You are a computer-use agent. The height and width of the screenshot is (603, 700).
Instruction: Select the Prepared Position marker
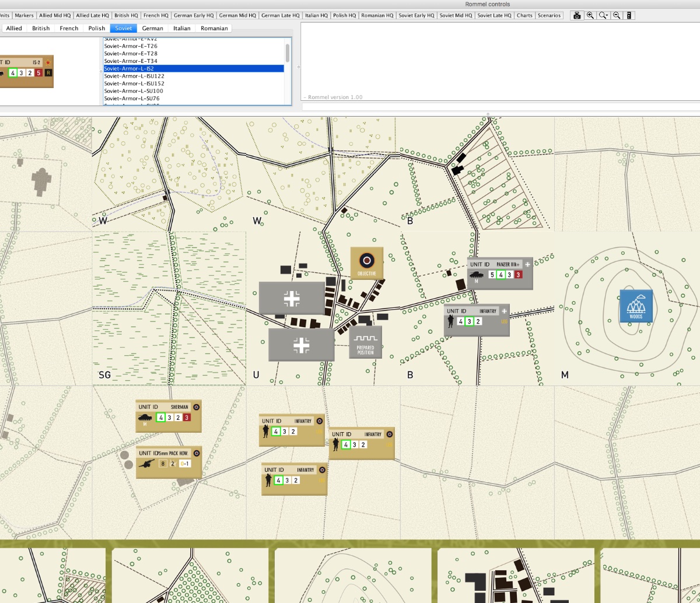366,342
